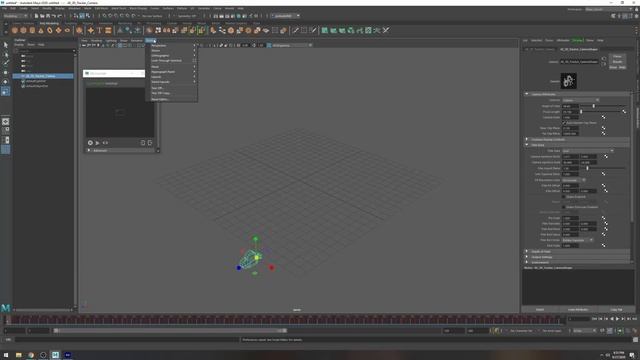
Task: Select the Rotate tool in toolbox
Action: (6, 82)
